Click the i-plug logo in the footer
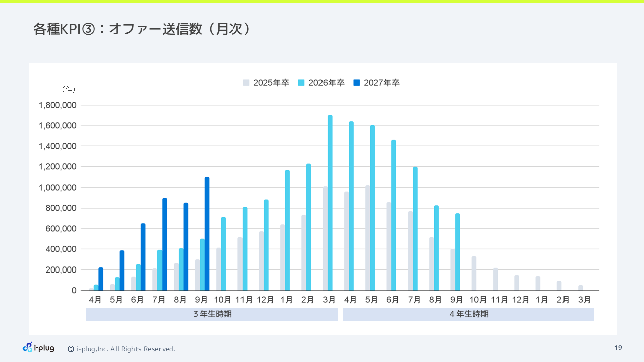The height and width of the screenshot is (362, 644). 38,348
